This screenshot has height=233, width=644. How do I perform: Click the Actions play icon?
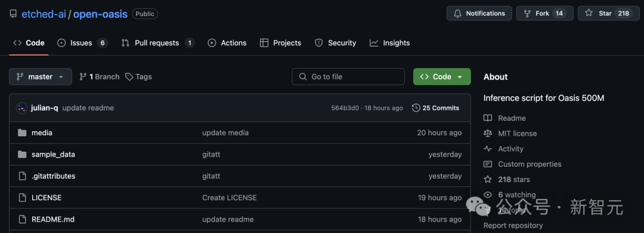coord(212,43)
